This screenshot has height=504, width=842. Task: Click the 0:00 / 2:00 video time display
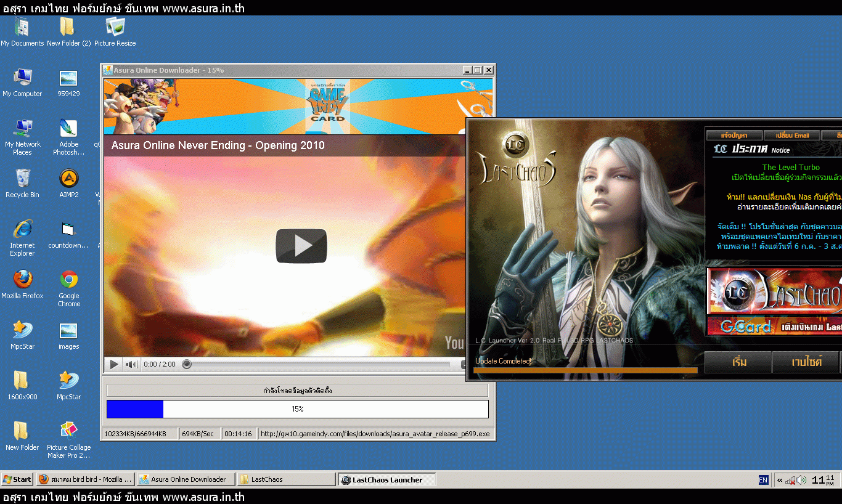pos(160,364)
